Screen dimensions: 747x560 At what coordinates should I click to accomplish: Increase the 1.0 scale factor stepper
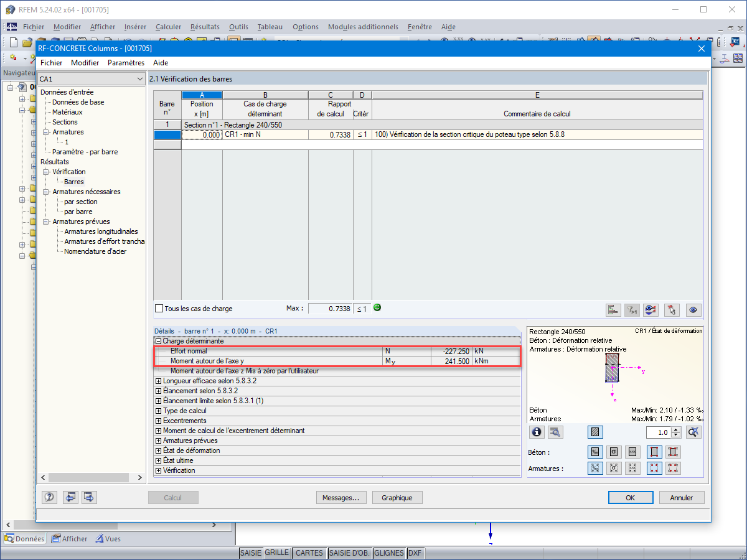click(677, 429)
